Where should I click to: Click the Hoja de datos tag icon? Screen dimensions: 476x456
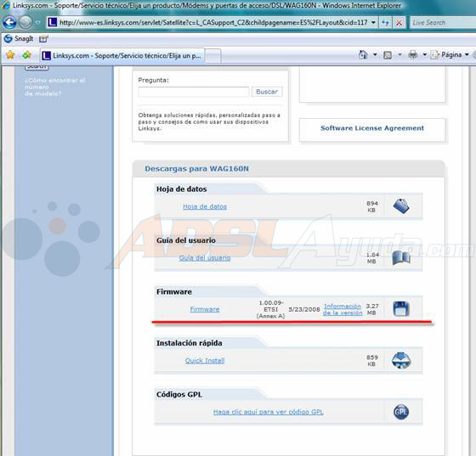pos(401,206)
